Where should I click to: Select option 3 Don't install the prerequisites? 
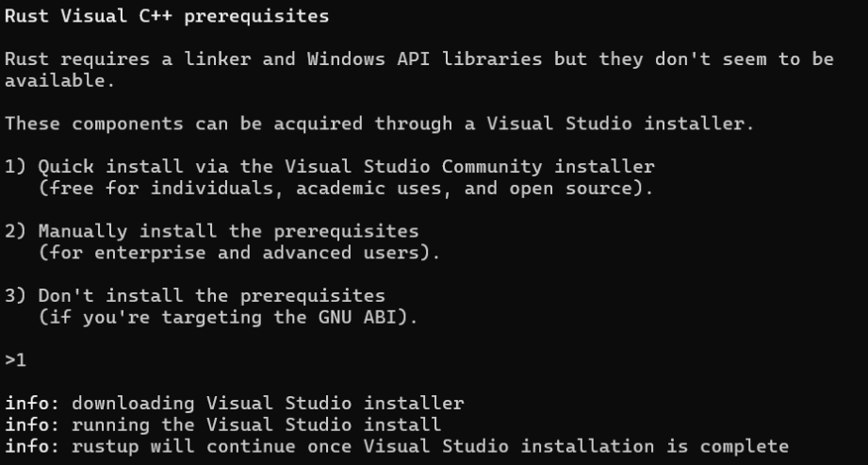click(194, 296)
